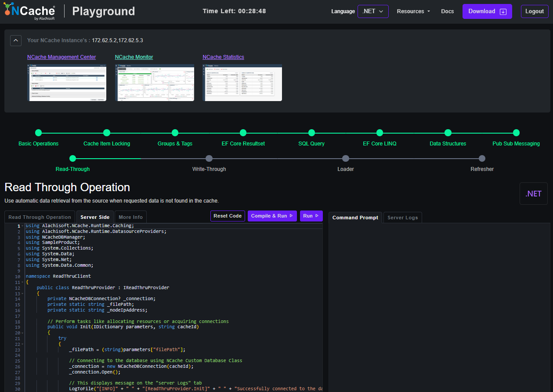Switch to Read Through Operation tab
The width and height of the screenshot is (553, 392).
(40, 217)
